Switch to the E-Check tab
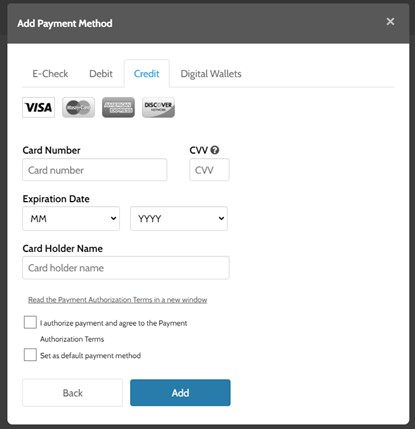 (50, 74)
